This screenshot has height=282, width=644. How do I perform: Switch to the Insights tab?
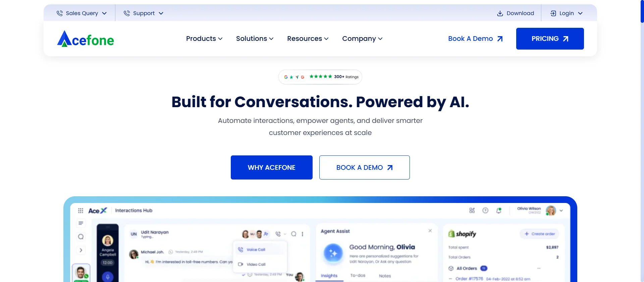[x=329, y=276]
